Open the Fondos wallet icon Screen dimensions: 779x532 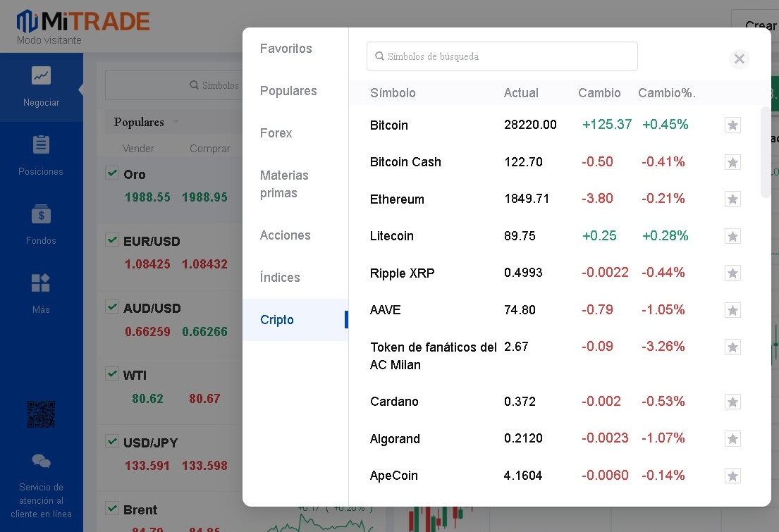point(41,214)
